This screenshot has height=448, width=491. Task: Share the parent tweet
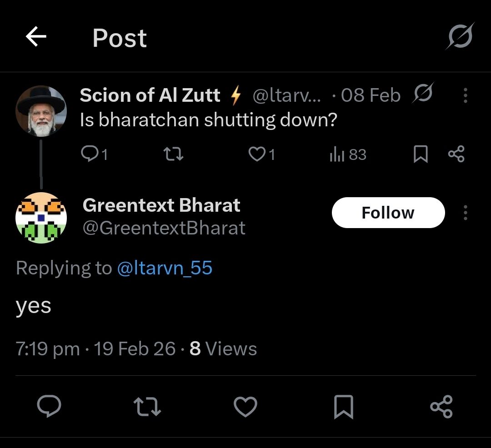click(x=456, y=154)
